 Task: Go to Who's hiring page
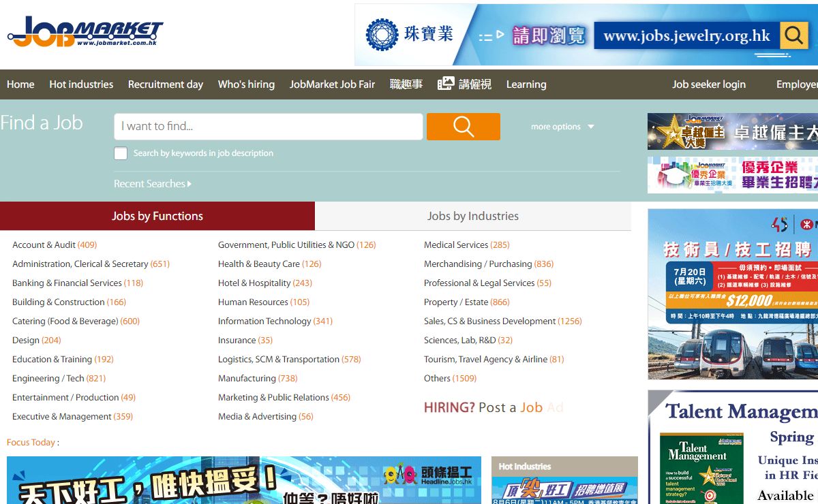point(246,84)
